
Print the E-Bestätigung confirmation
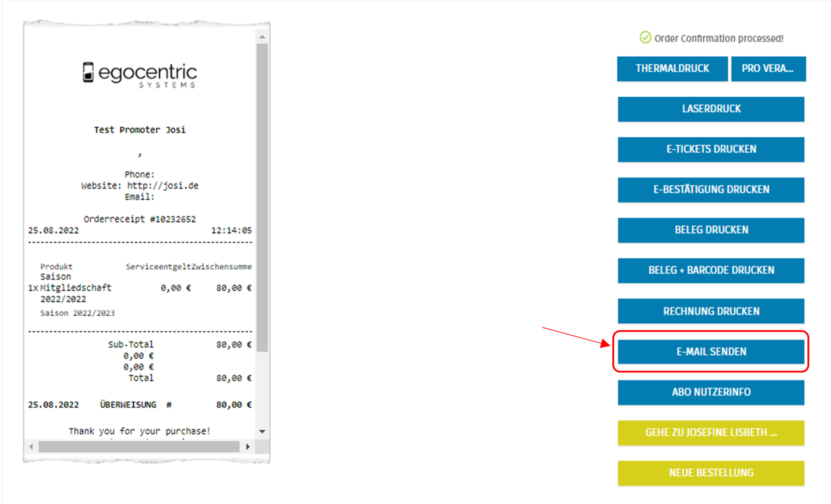(711, 189)
